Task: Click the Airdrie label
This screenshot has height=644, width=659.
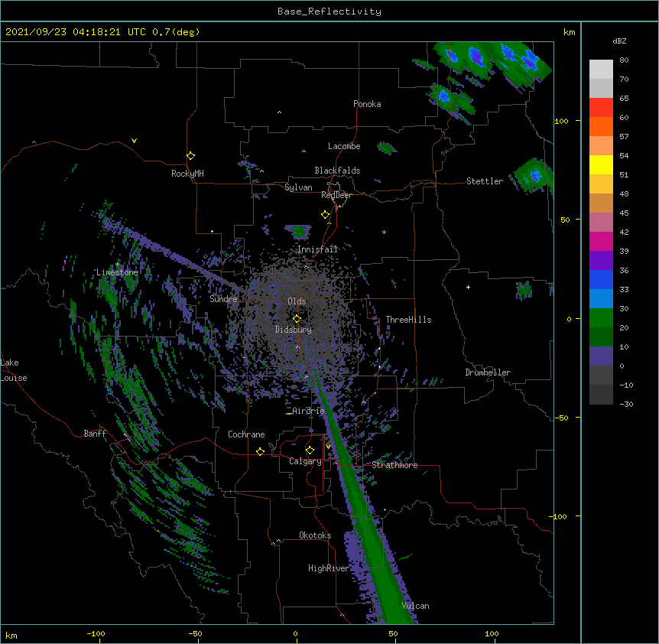Action: click(309, 411)
